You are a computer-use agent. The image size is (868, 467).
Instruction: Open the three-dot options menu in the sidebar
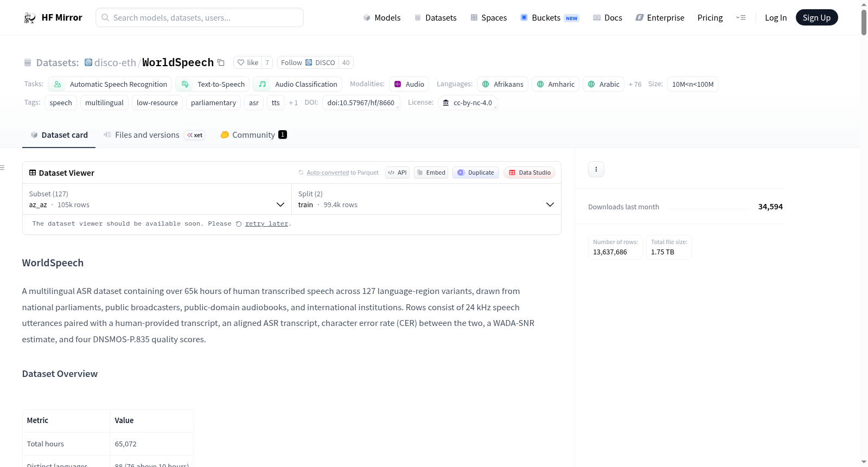pos(596,169)
